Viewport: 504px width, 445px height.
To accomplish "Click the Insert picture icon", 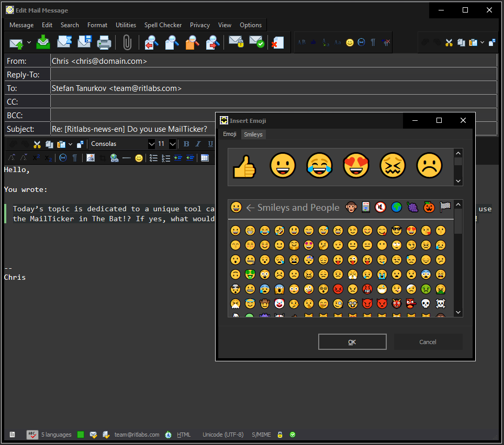I will pyautogui.click(x=91, y=157).
